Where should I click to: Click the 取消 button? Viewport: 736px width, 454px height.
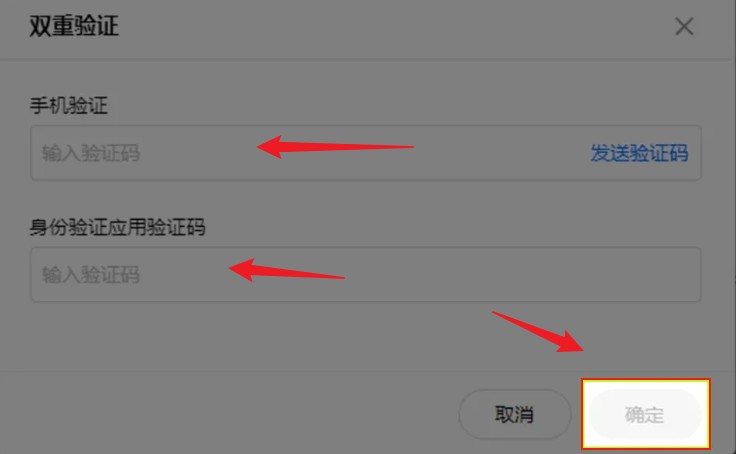pos(514,415)
